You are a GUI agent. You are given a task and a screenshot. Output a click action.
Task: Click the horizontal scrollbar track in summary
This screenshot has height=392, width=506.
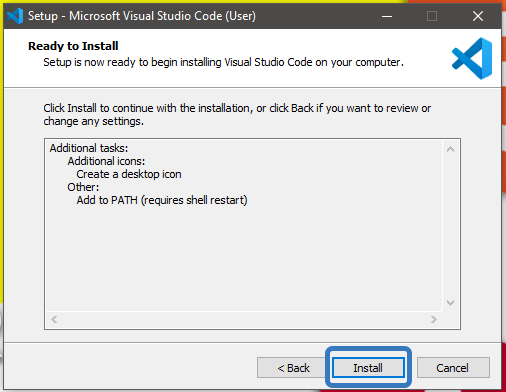point(244,319)
